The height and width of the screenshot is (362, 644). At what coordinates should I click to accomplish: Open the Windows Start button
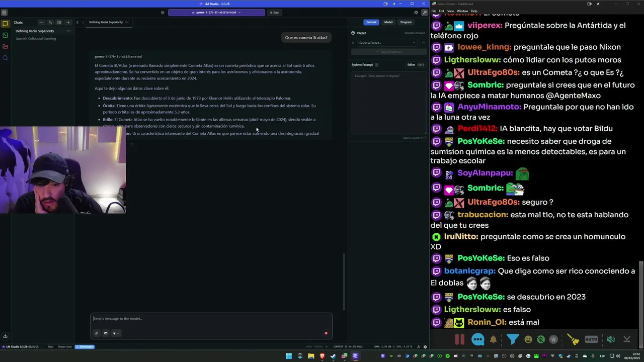click(x=289, y=356)
